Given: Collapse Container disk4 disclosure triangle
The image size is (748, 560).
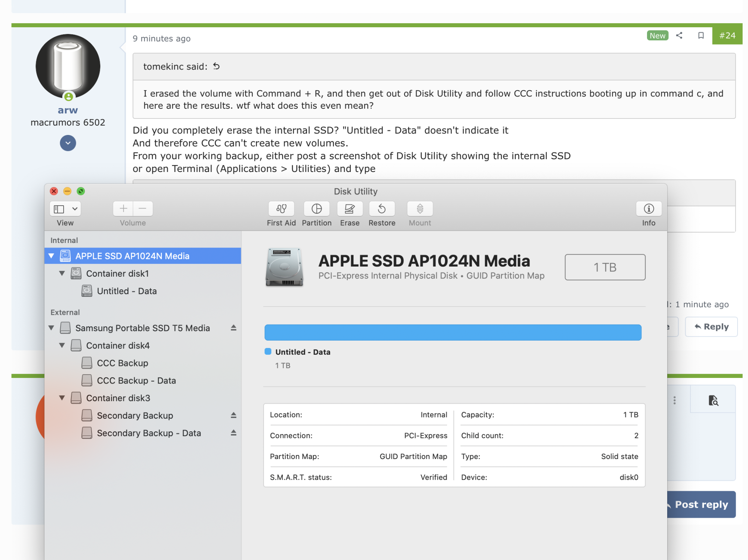Looking at the screenshot, I should [x=62, y=345].
